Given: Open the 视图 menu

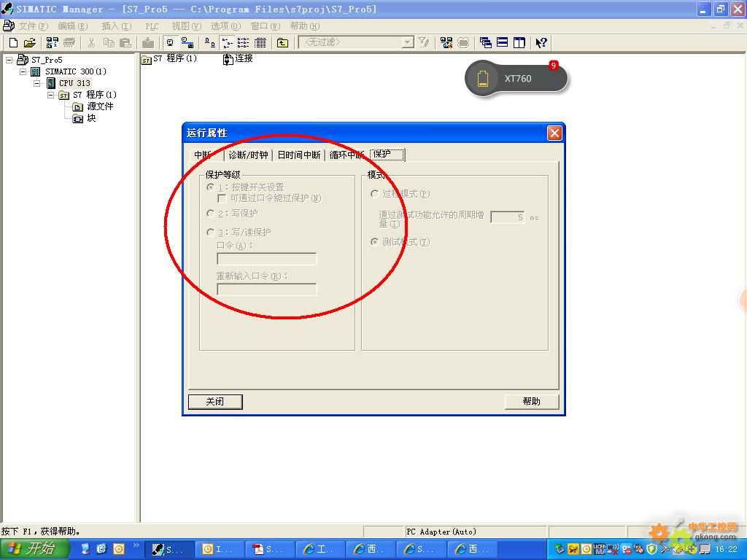Looking at the screenshot, I should pos(186,26).
